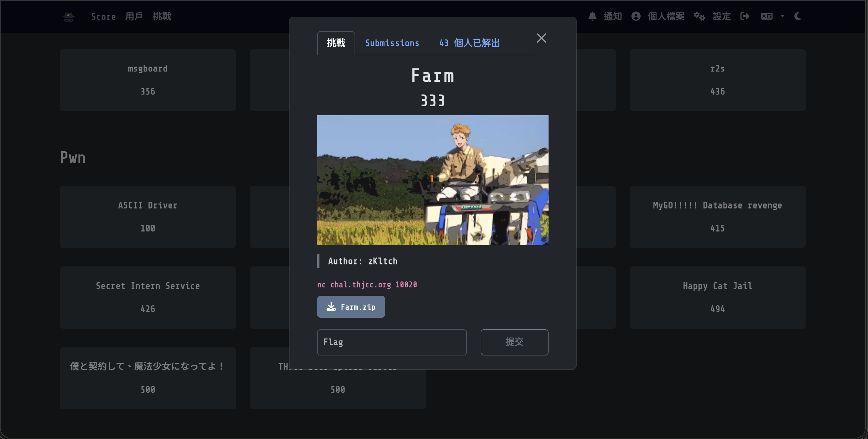868x439 pixels.
Task: Open the ASCII Driver challenge card
Action: coord(148,216)
